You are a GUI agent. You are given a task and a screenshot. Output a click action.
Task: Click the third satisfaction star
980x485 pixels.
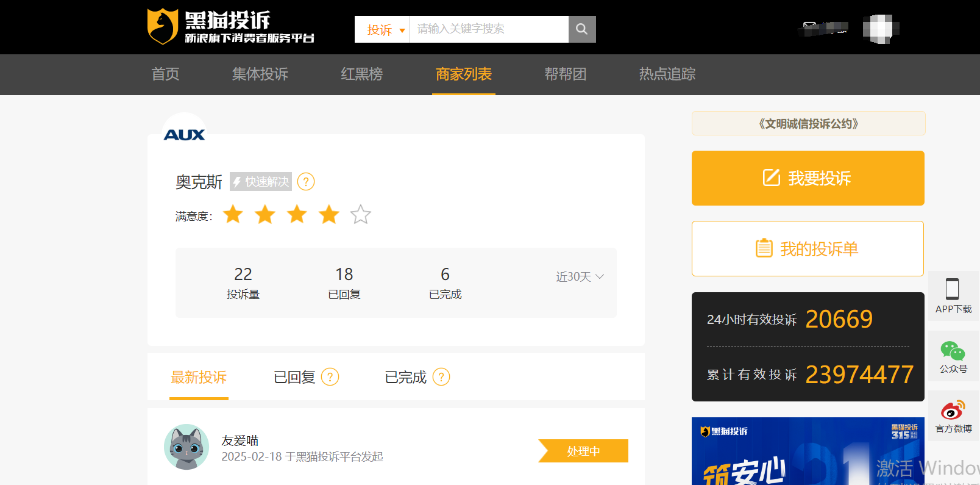click(x=297, y=215)
